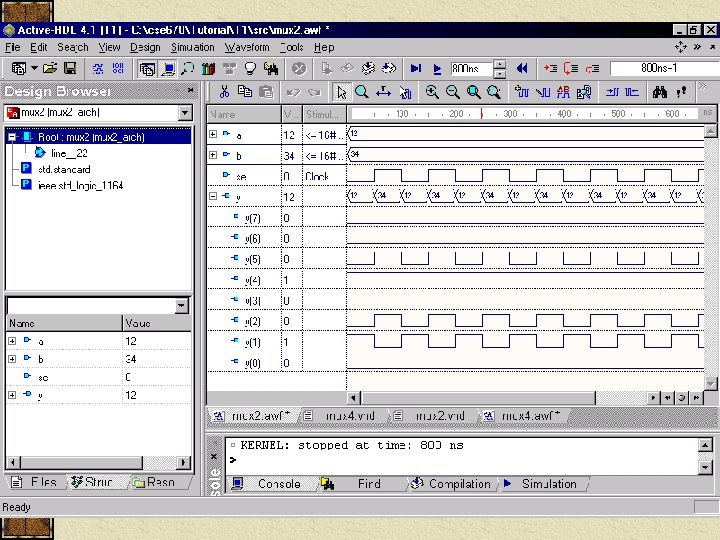Increase run time with stepper arrow
This screenshot has width=720, height=540.
(500, 64)
